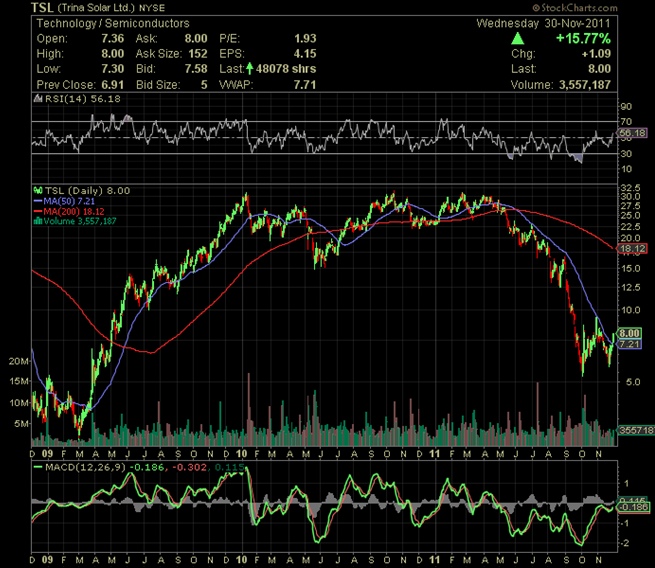This screenshot has width=655, height=568.
Task: Click the Chg value +1.09
Action: (x=596, y=54)
